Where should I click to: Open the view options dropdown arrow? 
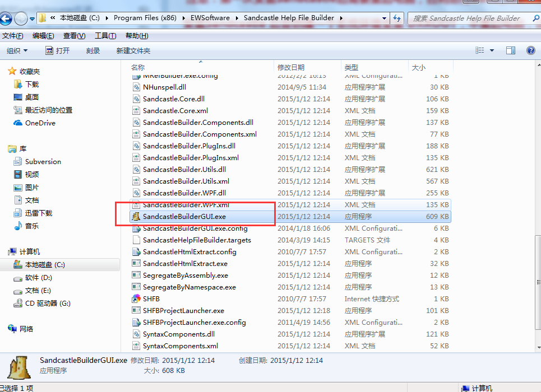click(x=492, y=50)
